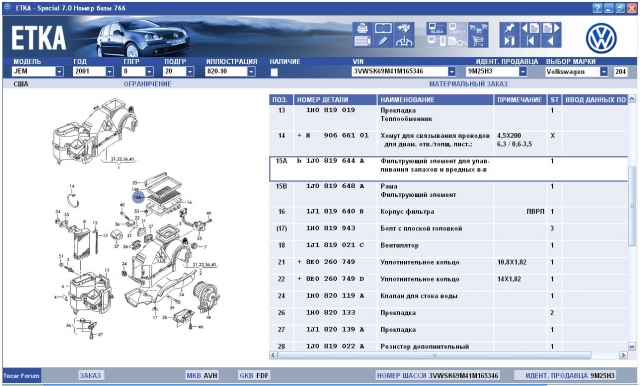The image size is (640, 386).
Task: Click the field showing 204
Action: pos(620,72)
